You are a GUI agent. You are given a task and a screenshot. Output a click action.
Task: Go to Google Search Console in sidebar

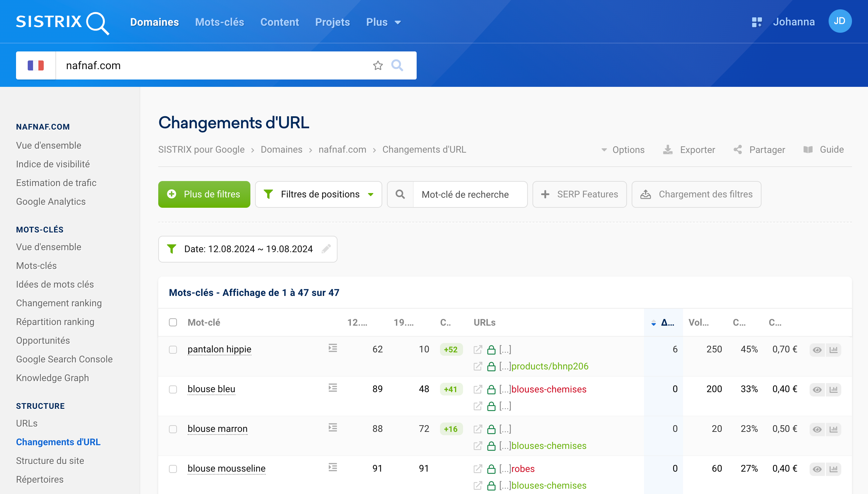tap(64, 359)
